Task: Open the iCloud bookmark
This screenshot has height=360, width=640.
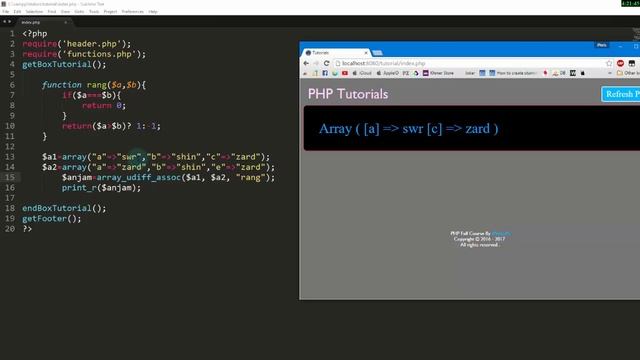Action: [x=362, y=73]
